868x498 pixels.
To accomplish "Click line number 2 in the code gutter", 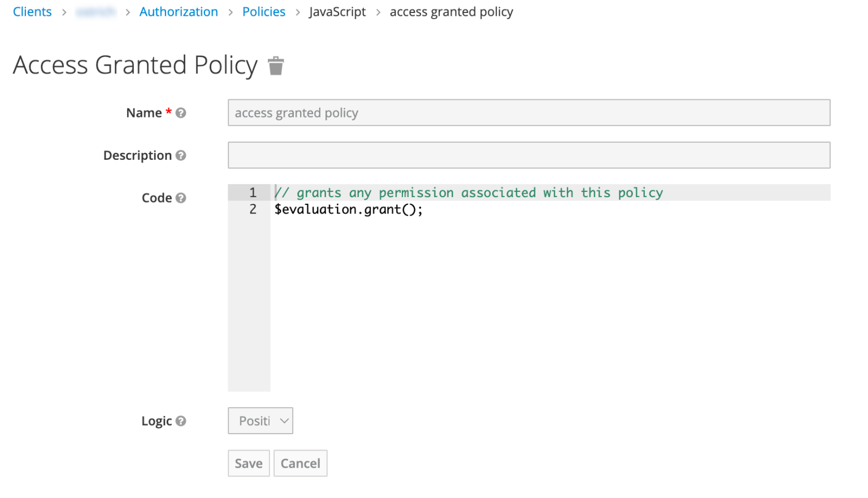I will [x=253, y=209].
